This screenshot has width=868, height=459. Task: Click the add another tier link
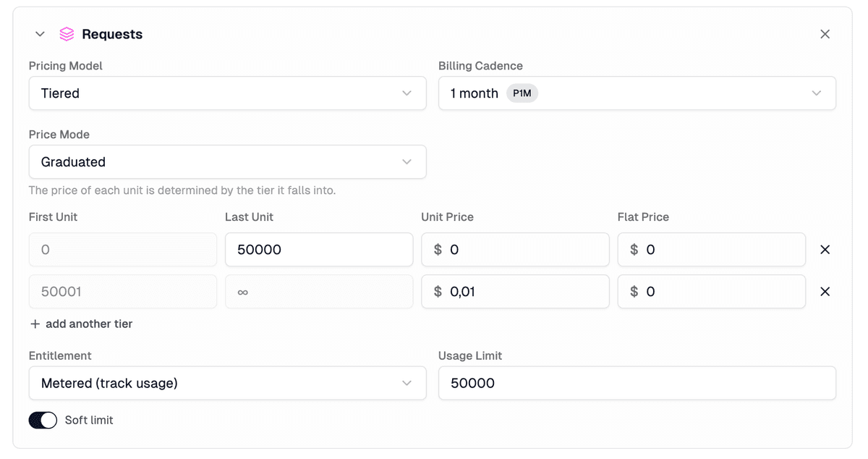pos(88,324)
